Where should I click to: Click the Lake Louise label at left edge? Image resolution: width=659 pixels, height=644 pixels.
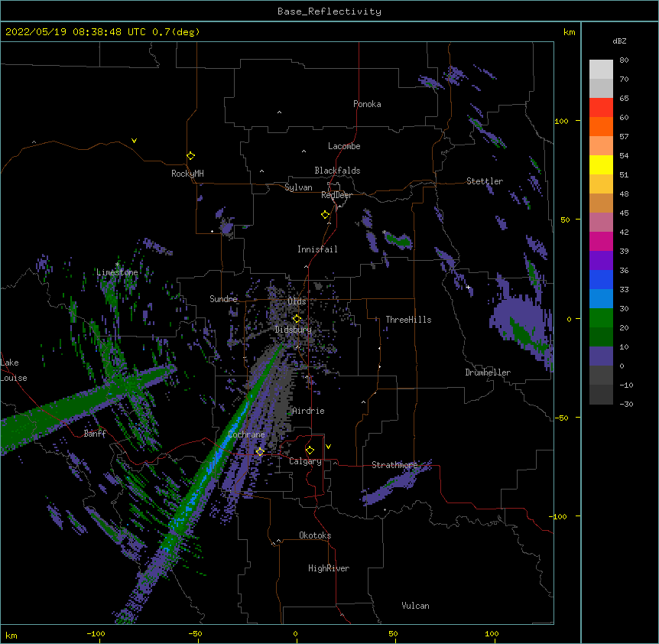pyautogui.click(x=14, y=370)
